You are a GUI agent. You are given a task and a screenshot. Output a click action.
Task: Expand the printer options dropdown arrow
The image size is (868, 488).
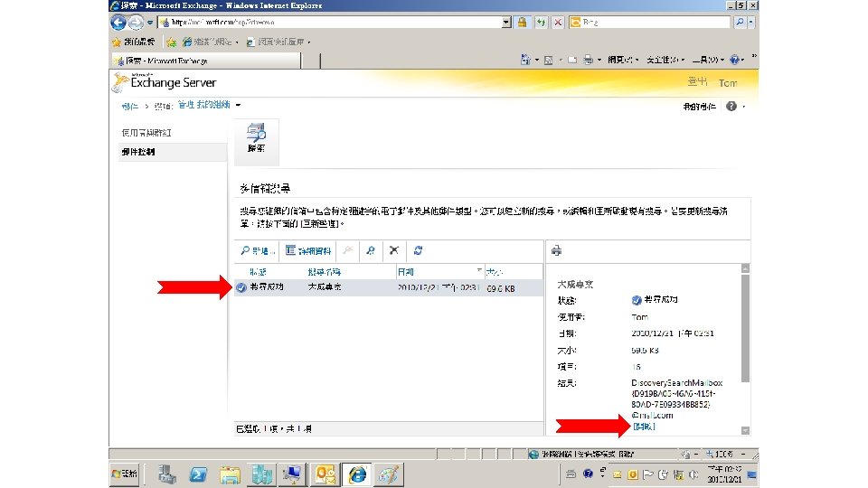[599, 60]
